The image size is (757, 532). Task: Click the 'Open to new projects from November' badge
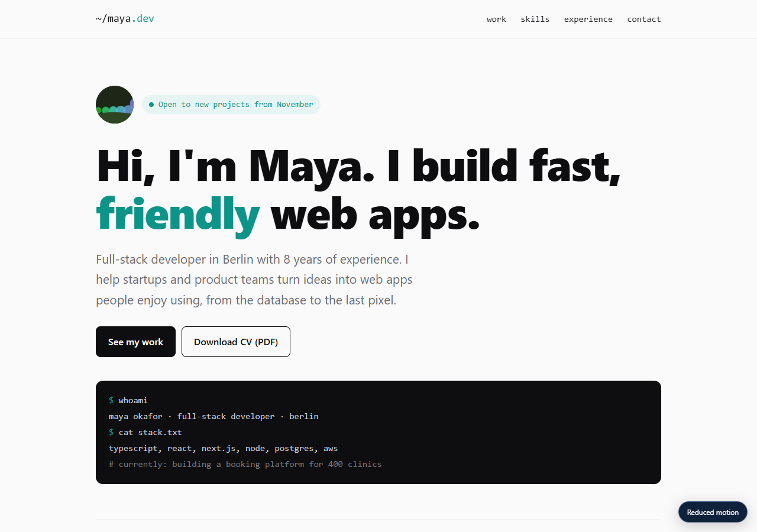(231, 105)
